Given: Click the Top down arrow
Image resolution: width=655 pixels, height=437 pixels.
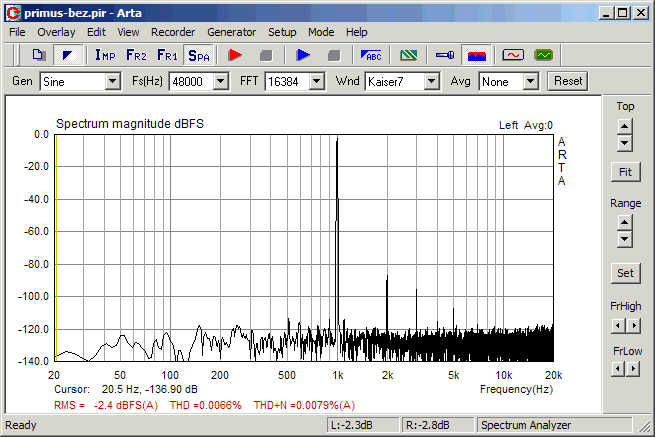Looking at the screenshot, I should pyautogui.click(x=625, y=143).
